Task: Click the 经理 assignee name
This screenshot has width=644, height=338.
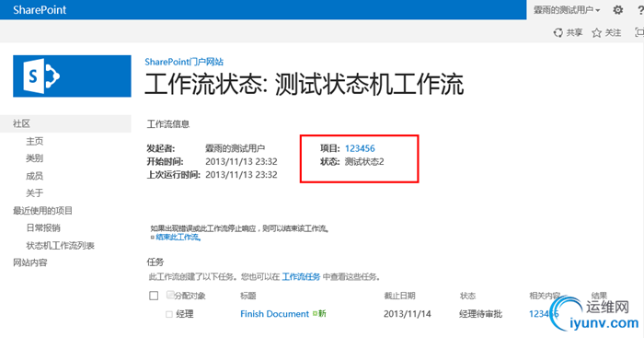Action: 185,314
